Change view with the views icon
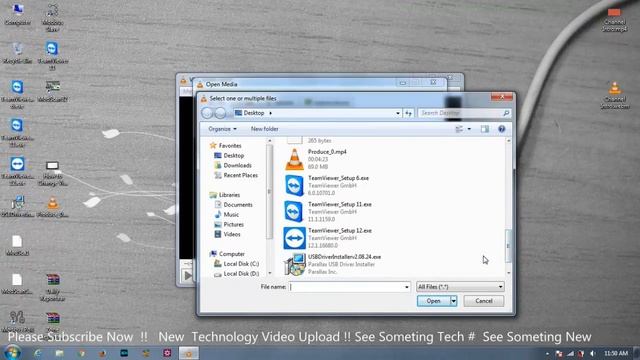This screenshot has height=360, width=640. 459,129
